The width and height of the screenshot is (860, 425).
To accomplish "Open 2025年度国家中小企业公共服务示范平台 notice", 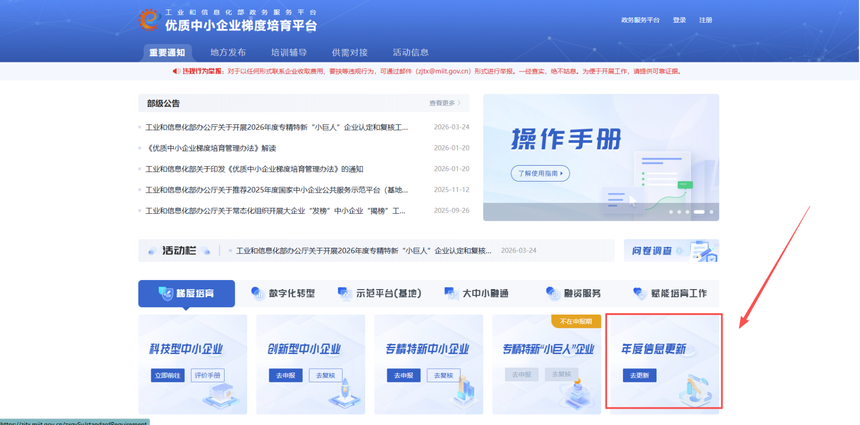I will (x=277, y=190).
